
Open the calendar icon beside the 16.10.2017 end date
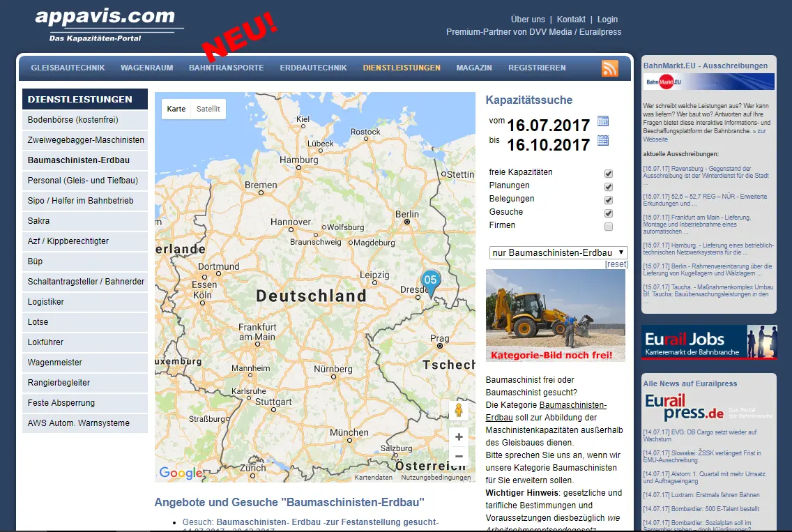point(603,141)
